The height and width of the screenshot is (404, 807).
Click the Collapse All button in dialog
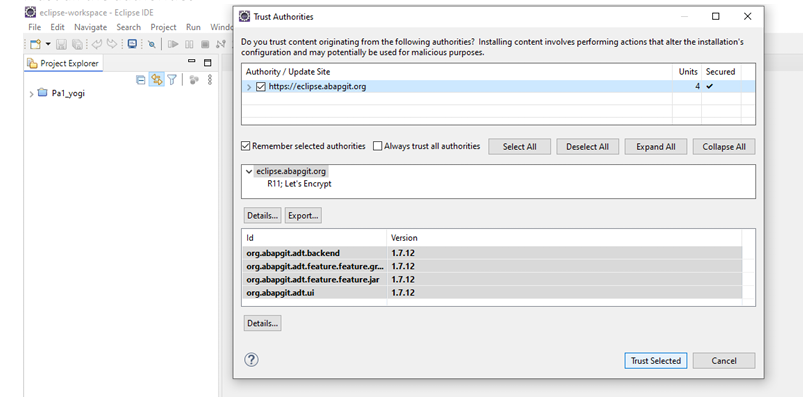click(x=724, y=147)
